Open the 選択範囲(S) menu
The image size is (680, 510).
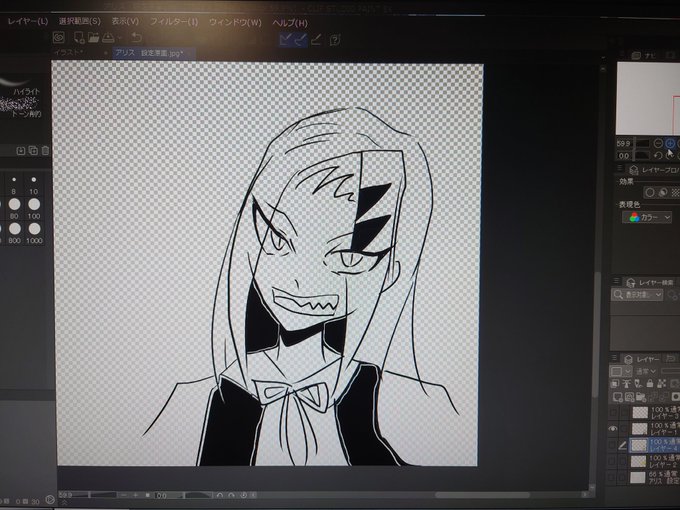pos(80,21)
